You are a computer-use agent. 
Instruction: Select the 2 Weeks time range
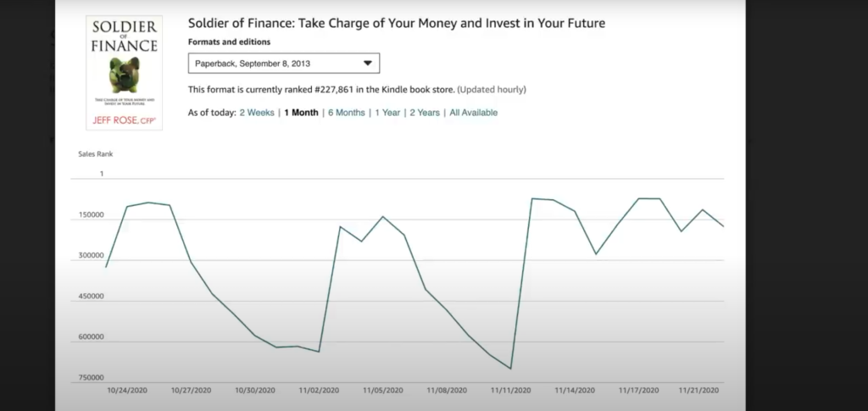(257, 113)
